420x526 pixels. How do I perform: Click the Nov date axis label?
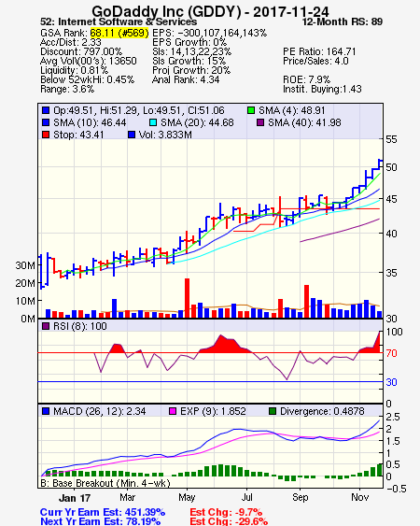(x=360, y=497)
